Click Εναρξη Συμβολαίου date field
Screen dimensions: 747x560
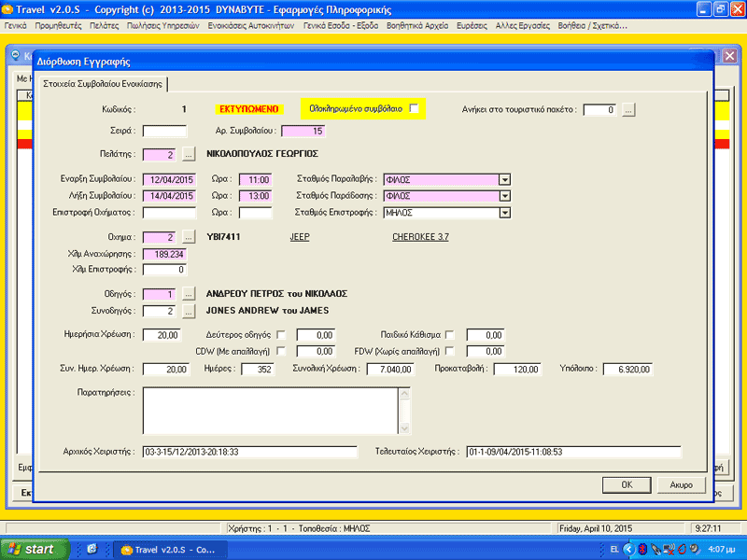(169, 179)
